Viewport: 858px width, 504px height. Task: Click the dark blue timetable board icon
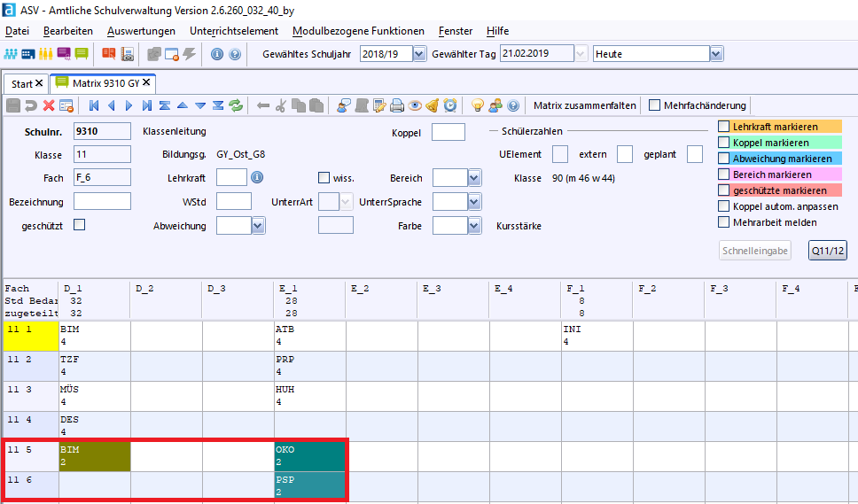(x=28, y=53)
